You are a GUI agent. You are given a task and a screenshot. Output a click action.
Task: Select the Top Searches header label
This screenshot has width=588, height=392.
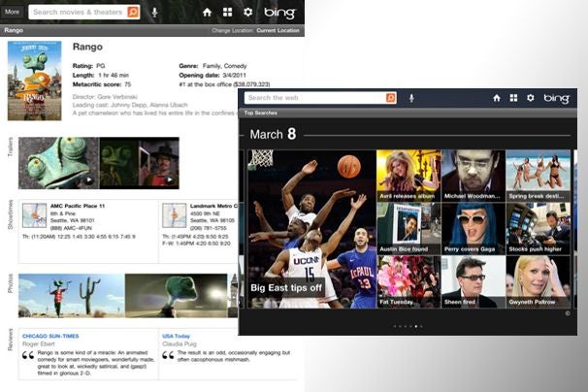(x=261, y=113)
